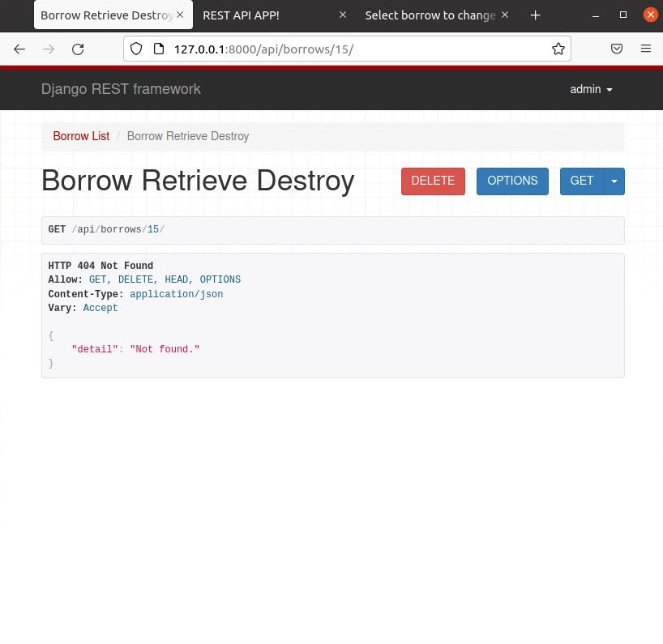The image size is (663, 644).
Task: Go to Borrow List breadcrumb link
Action: pyautogui.click(x=81, y=136)
